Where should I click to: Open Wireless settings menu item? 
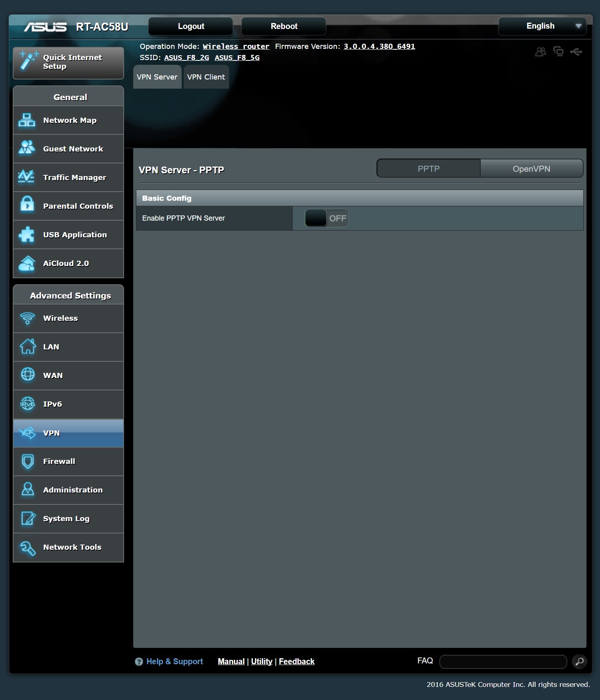(x=68, y=318)
